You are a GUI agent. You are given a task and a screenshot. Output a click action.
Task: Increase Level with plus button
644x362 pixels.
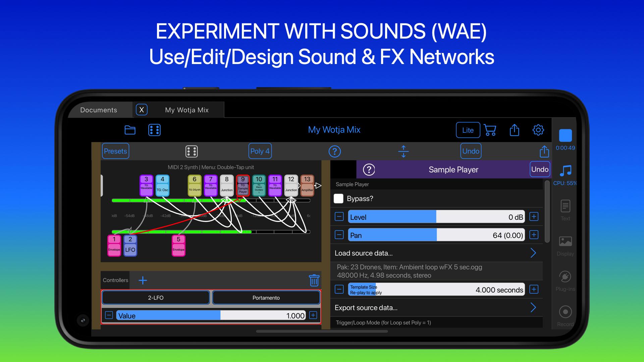coord(534,217)
